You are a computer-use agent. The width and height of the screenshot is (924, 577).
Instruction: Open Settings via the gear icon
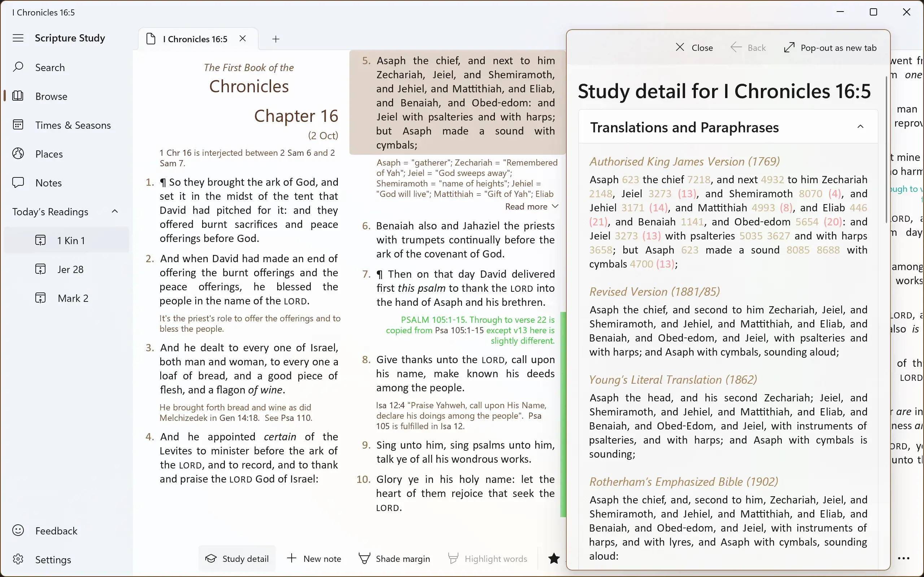pos(18,559)
